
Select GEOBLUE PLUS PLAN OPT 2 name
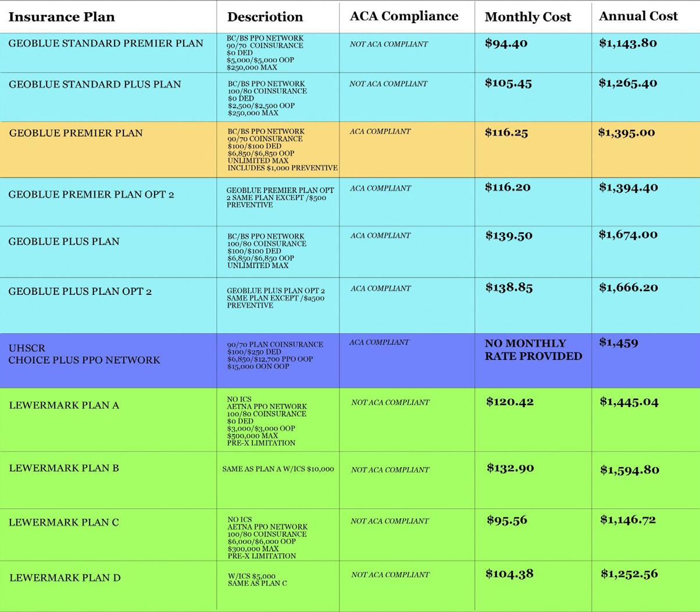[x=80, y=291]
